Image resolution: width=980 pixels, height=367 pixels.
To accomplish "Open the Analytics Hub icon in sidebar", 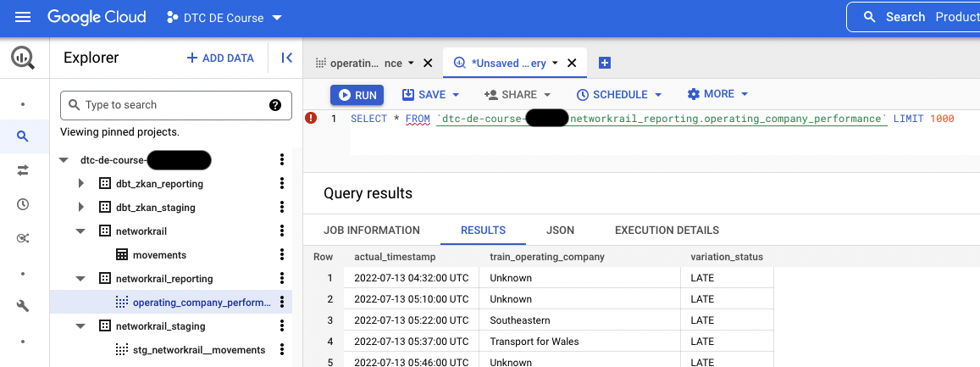I will click(23, 238).
